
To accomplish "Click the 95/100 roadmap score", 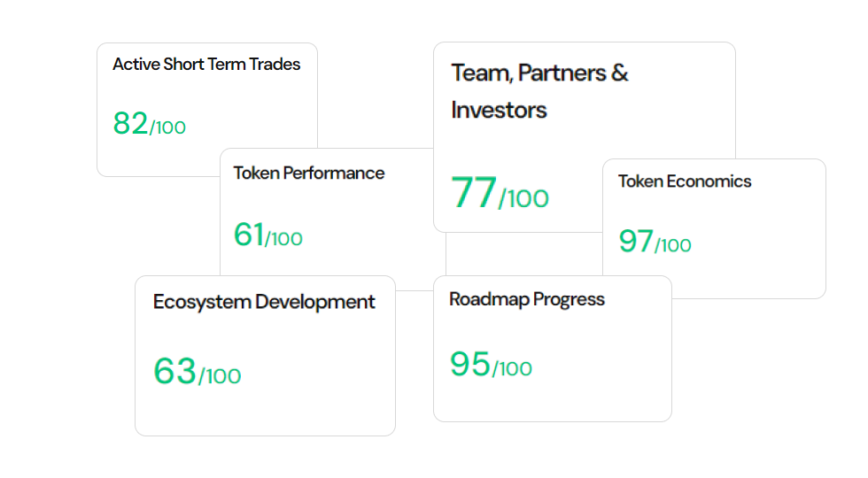I will [491, 364].
